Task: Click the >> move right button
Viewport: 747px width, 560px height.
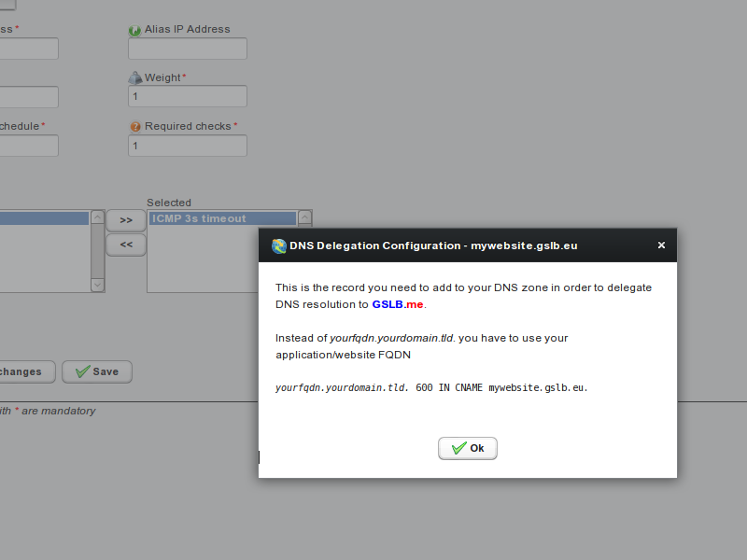Action: [126, 220]
